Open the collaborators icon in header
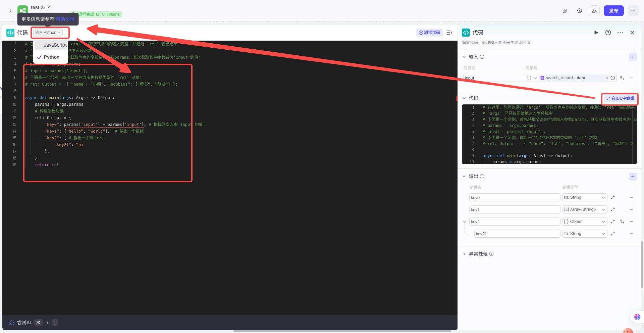Image resolution: width=644 pixels, height=333 pixels. pos(594,11)
